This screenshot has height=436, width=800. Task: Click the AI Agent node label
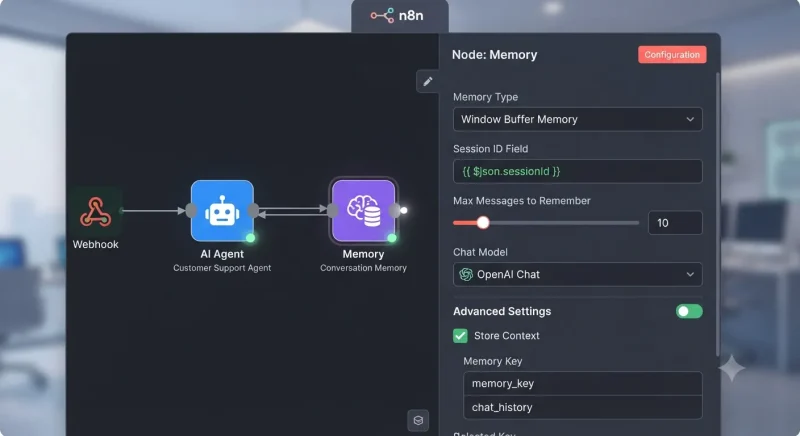[222, 254]
